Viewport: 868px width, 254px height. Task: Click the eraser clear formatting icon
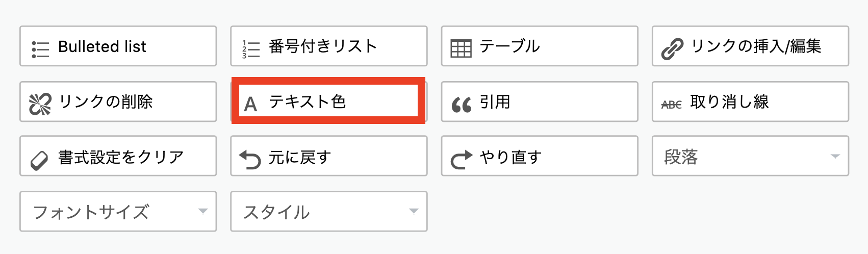tap(39, 160)
